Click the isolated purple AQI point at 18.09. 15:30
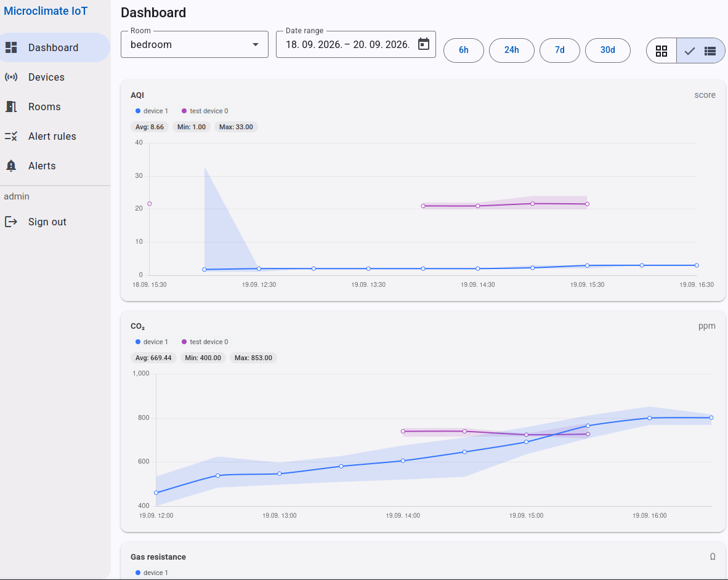 click(x=150, y=204)
